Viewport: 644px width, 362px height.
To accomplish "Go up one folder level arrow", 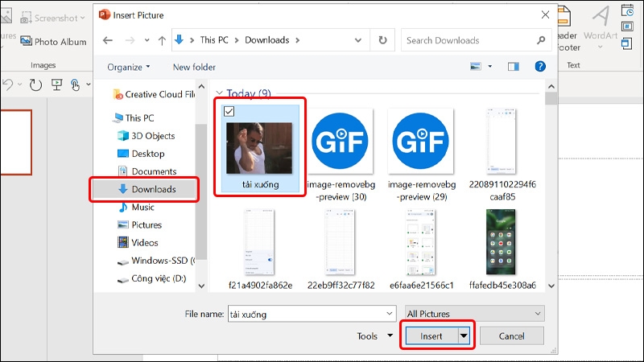I will pos(162,40).
